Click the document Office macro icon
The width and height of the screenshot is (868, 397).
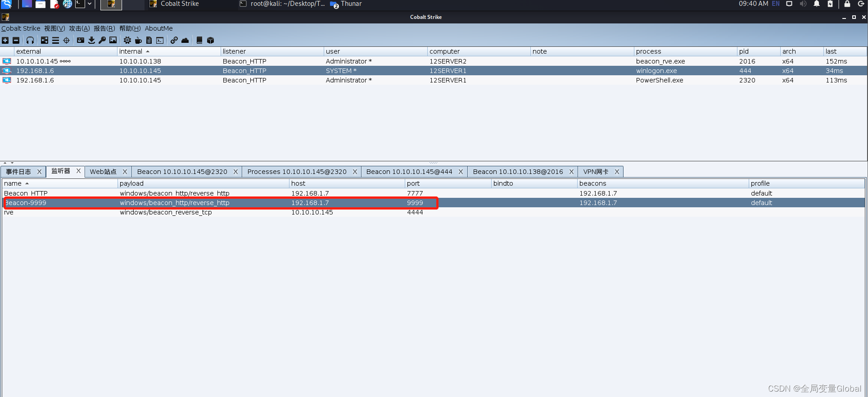[149, 41]
